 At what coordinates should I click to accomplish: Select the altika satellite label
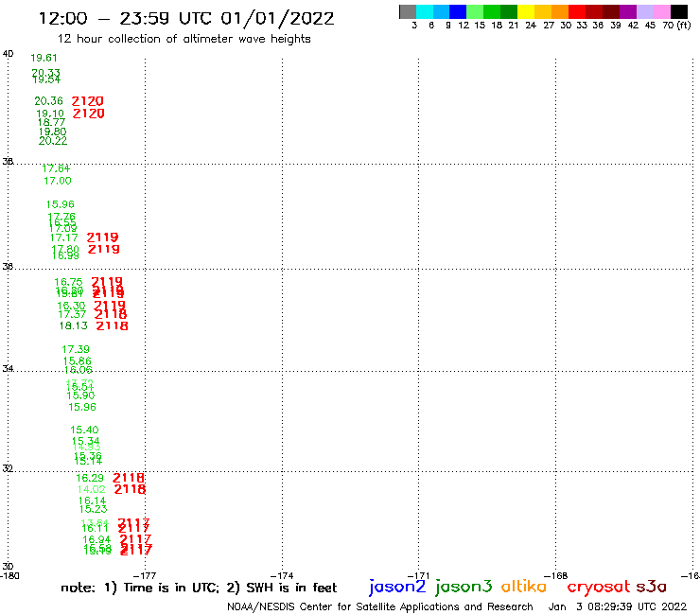pyautogui.click(x=524, y=587)
